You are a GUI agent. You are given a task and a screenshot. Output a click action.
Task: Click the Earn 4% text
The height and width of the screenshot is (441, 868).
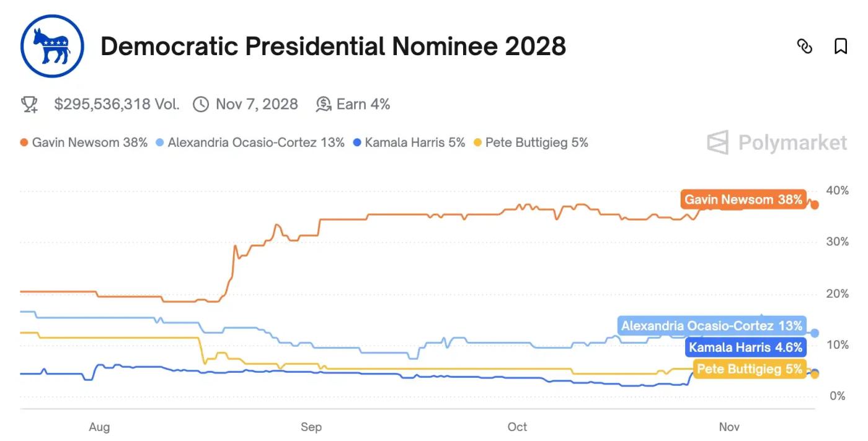click(363, 104)
